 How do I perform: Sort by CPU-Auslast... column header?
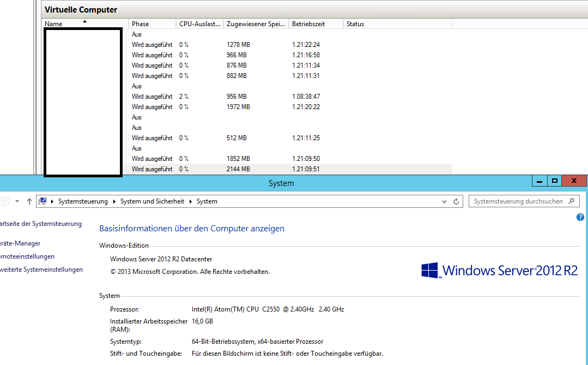(x=200, y=23)
